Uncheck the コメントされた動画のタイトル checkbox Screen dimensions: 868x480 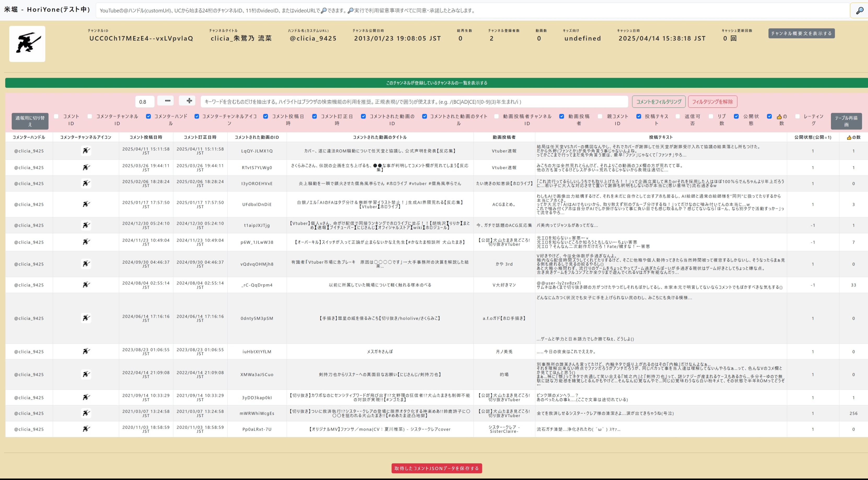click(424, 116)
